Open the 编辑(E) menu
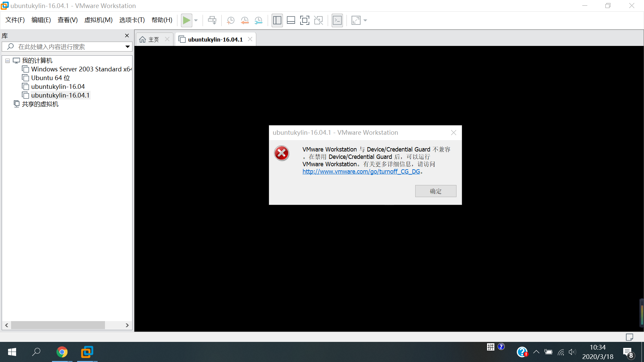 point(41,20)
